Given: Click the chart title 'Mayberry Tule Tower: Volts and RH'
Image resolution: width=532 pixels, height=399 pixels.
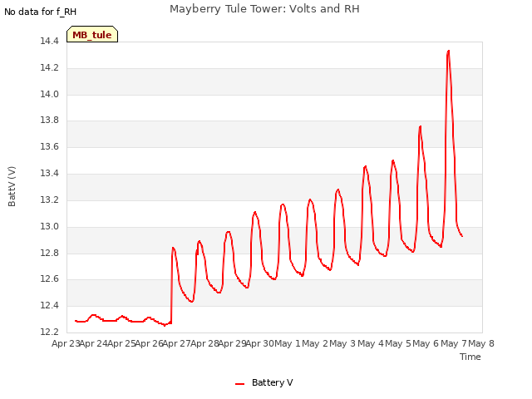Looking at the screenshot, I should click(x=264, y=9).
